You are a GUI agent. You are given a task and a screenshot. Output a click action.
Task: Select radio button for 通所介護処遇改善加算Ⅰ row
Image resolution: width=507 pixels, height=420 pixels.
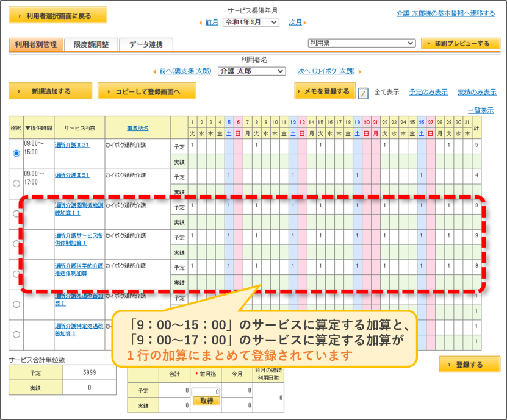pos(16,304)
